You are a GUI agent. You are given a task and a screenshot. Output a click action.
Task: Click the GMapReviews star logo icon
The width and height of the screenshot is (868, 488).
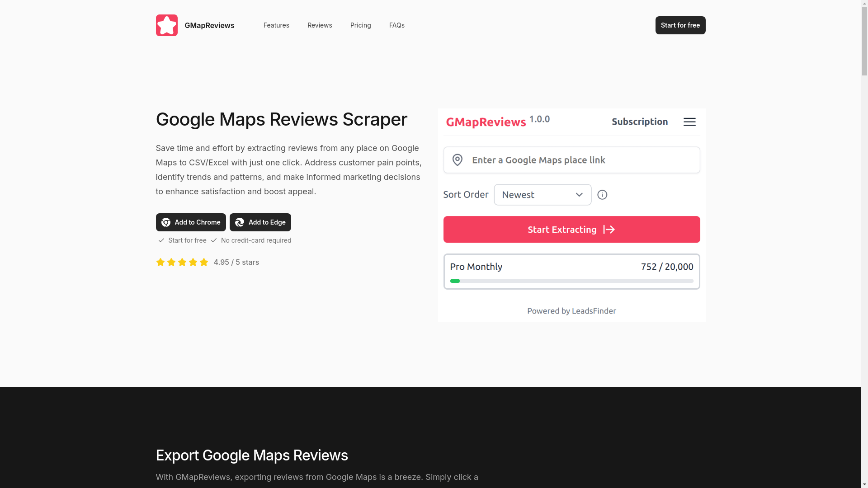tap(166, 25)
